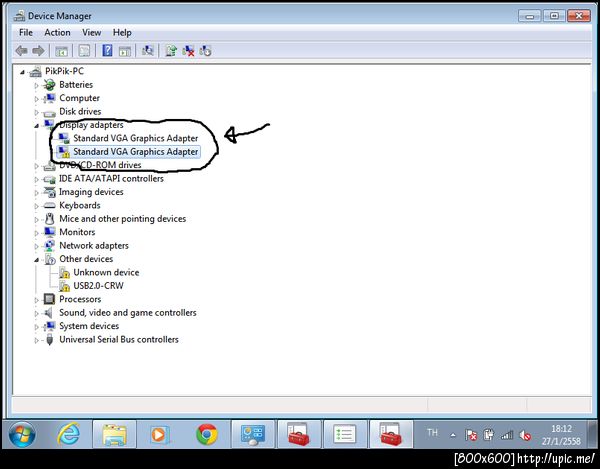The height and width of the screenshot is (469, 600).
Task: Open the Action Center flag icon
Action: 471,435
